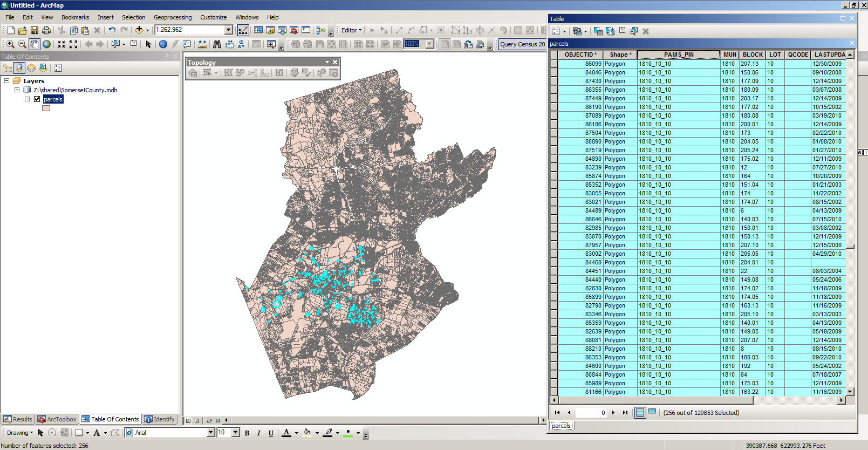Open the Geoprocessing menu
The height and width of the screenshot is (450, 868).
173,17
